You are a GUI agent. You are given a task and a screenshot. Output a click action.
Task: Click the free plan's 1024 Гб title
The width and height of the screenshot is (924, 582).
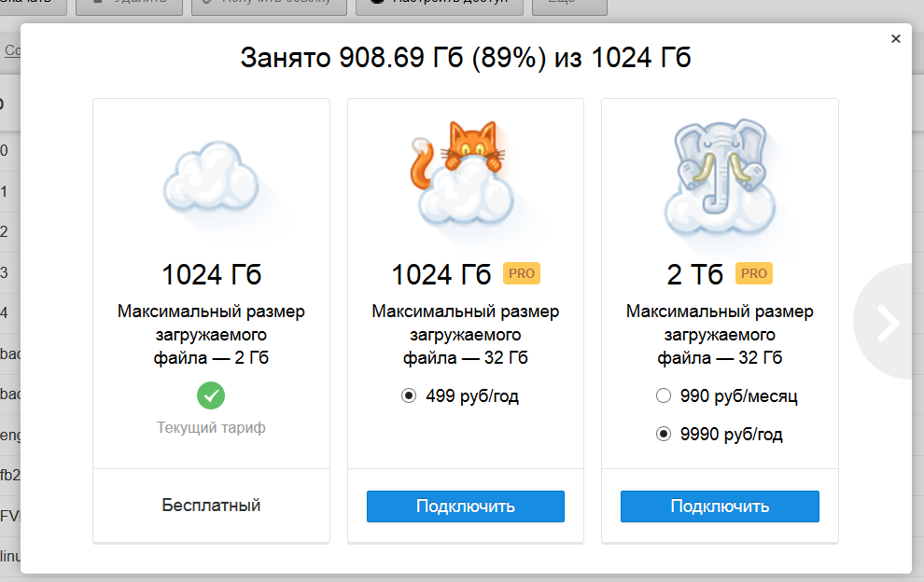tap(211, 274)
